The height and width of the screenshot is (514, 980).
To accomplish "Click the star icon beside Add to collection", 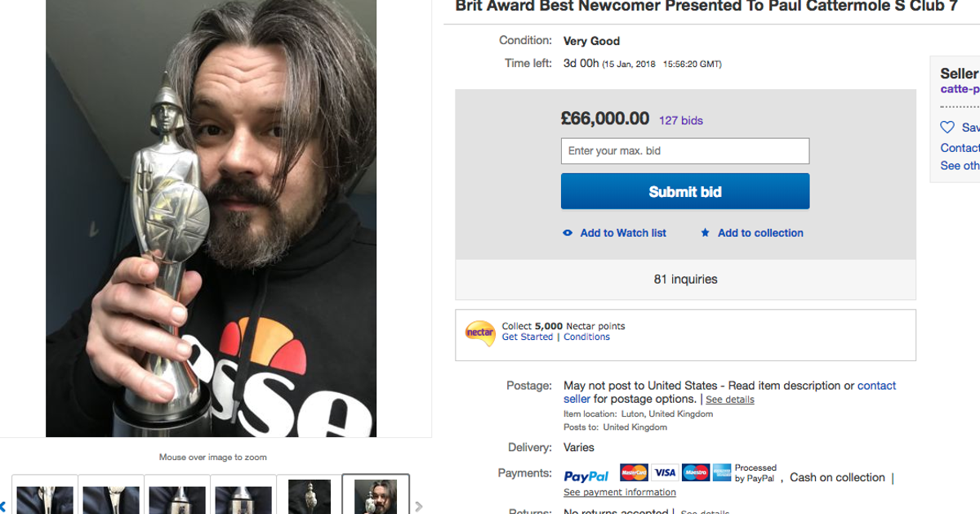I will click(705, 233).
